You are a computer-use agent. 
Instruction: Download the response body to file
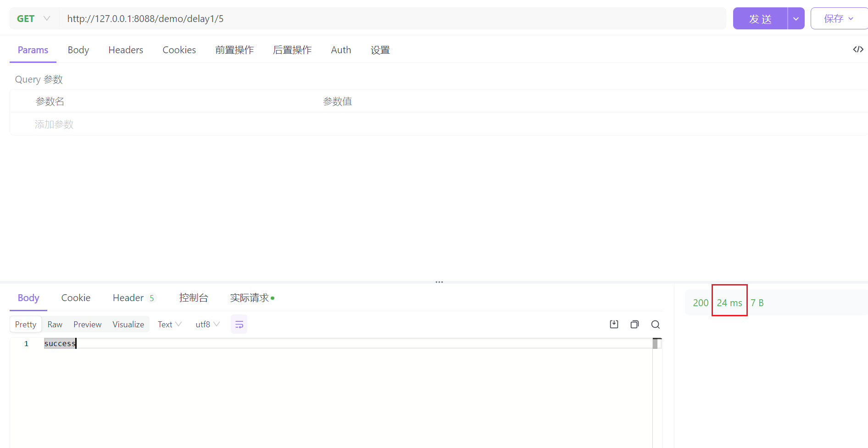614,325
